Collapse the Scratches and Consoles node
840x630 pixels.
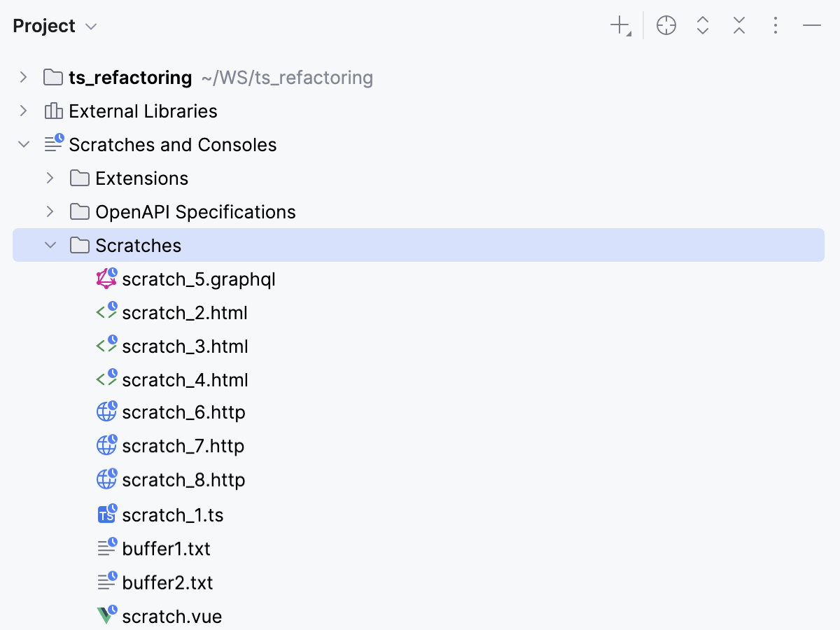click(24, 144)
